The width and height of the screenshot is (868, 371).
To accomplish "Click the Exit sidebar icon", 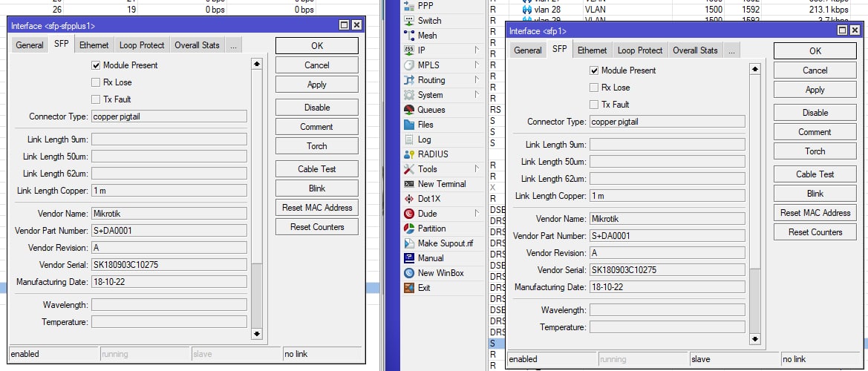I will coord(409,287).
